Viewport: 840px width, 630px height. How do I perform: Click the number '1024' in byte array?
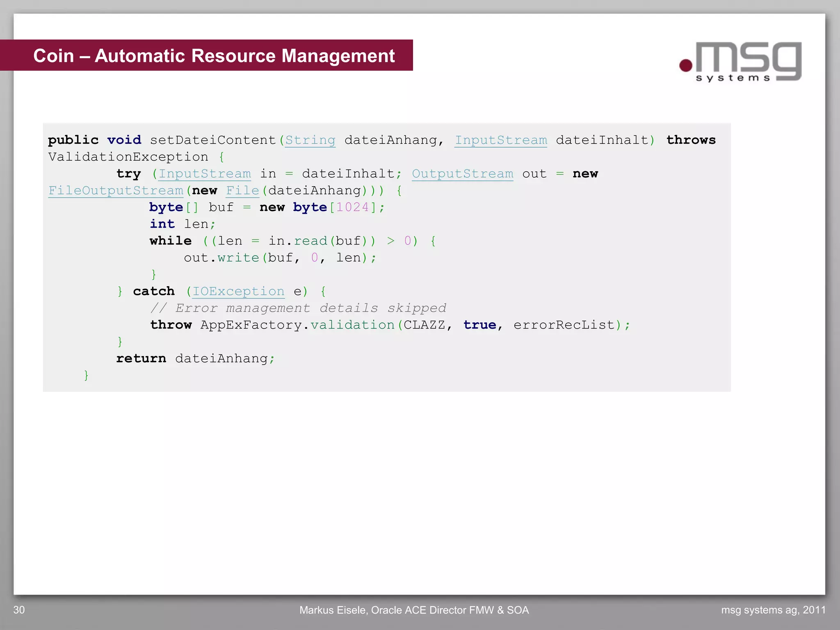(x=353, y=208)
